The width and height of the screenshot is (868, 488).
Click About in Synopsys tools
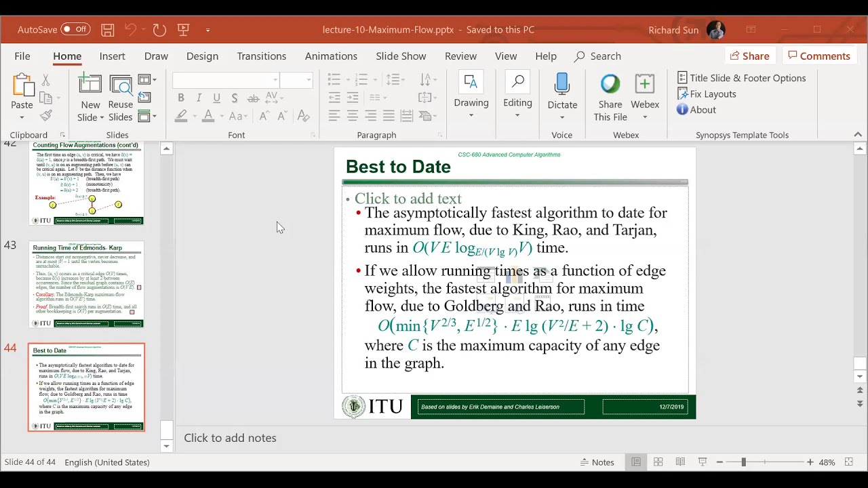(x=696, y=110)
